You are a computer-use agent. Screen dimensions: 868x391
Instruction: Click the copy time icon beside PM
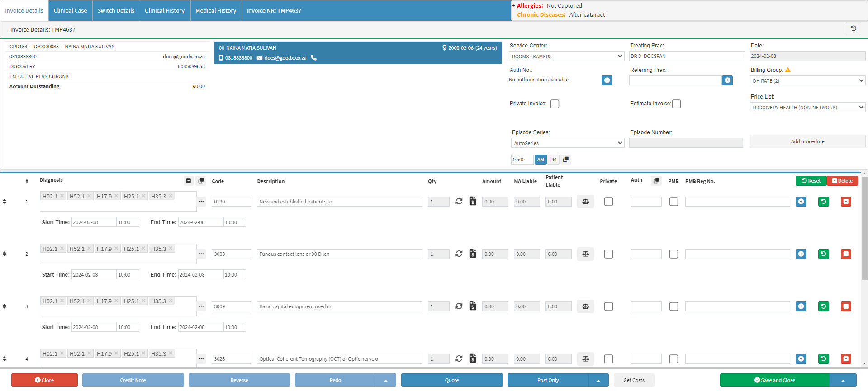click(565, 160)
